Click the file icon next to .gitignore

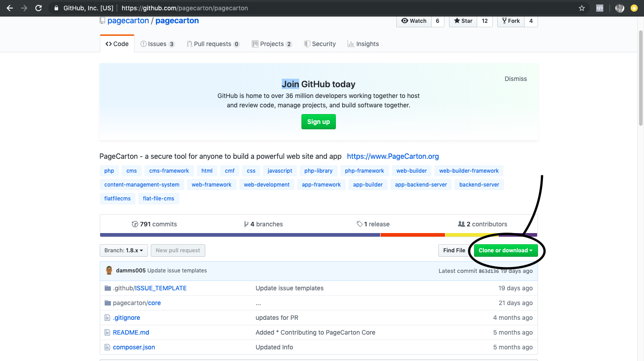pyautogui.click(x=107, y=318)
